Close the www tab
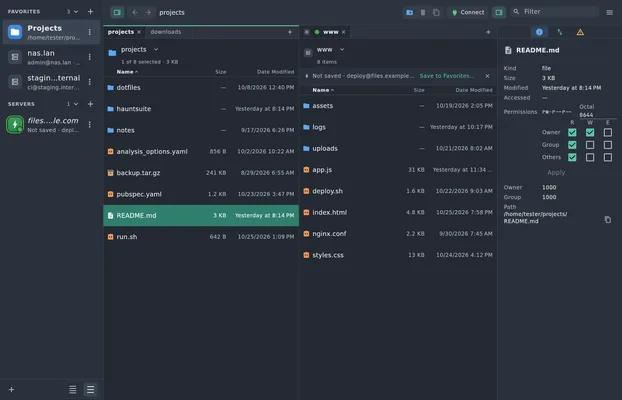The height and width of the screenshot is (400, 622). click(344, 32)
